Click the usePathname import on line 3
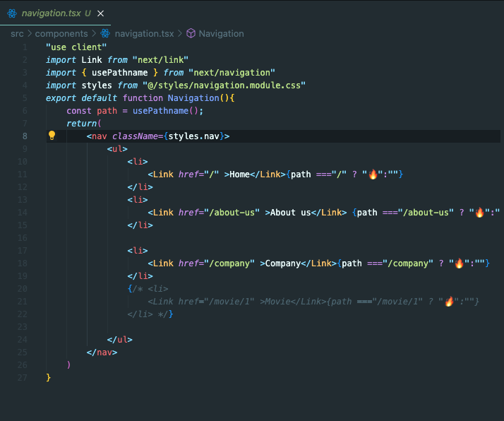 pos(117,72)
